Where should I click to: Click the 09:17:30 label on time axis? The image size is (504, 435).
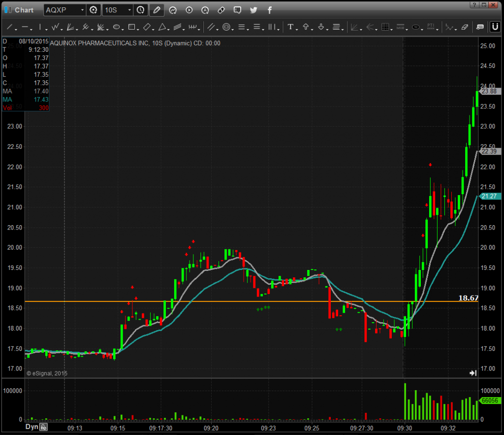click(161, 428)
